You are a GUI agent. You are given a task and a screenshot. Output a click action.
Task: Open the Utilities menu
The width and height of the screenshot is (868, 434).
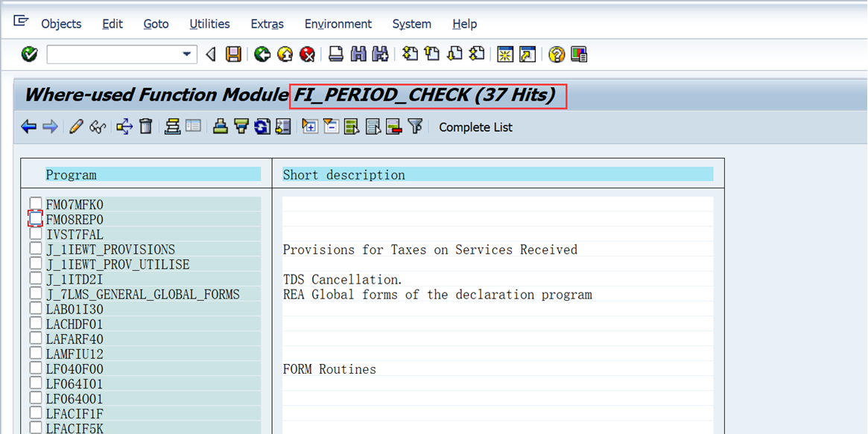coord(210,24)
